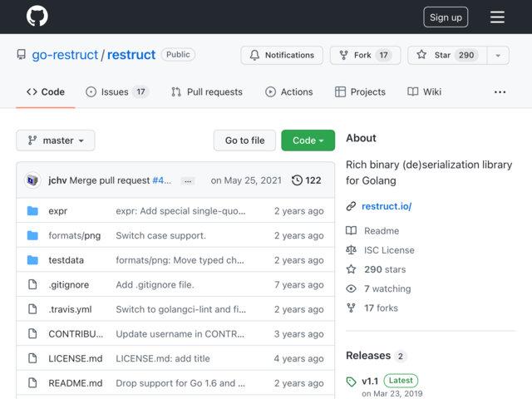
Task: Open commit 'expr: Add special single-quo...'
Action: pos(180,211)
